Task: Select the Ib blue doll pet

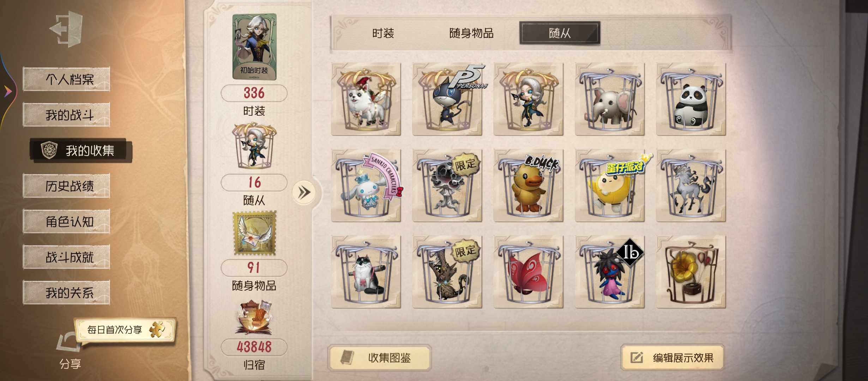Action: [610, 272]
